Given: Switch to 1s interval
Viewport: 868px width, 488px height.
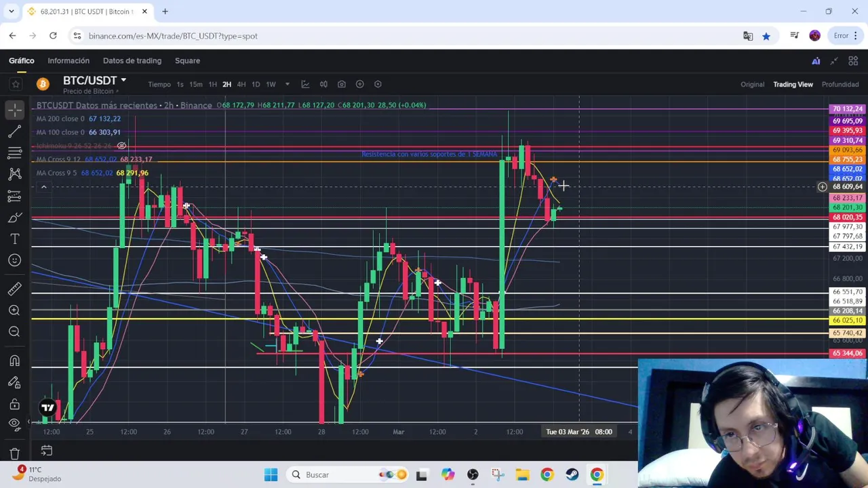Looking at the screenshot, I should pos(180,84).
